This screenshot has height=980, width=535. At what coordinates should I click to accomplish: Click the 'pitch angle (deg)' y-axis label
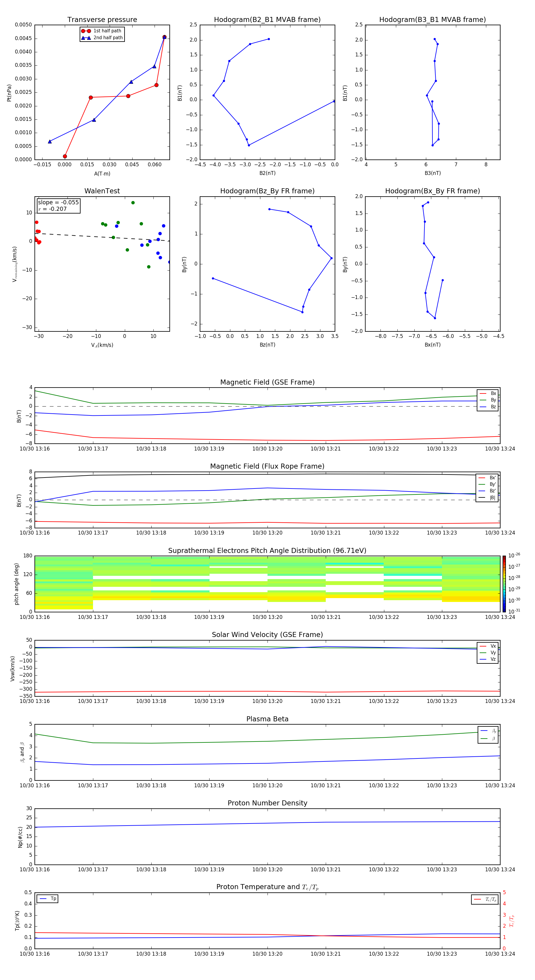[x=16, y=584]
